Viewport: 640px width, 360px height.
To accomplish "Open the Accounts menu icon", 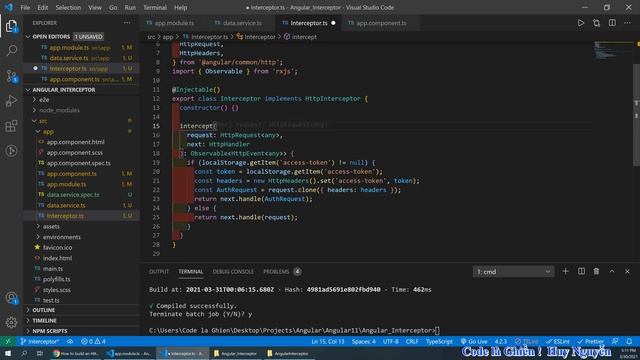I will pos(11,298).
